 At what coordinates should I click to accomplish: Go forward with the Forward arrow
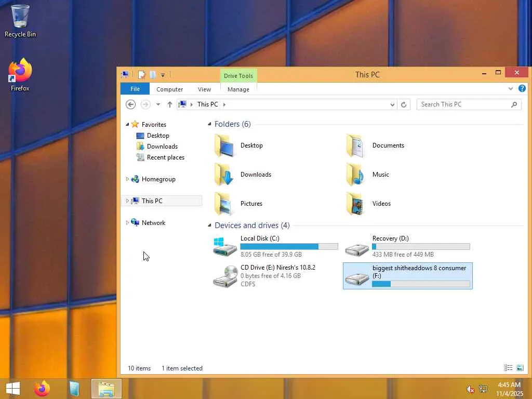coord(145,104)
